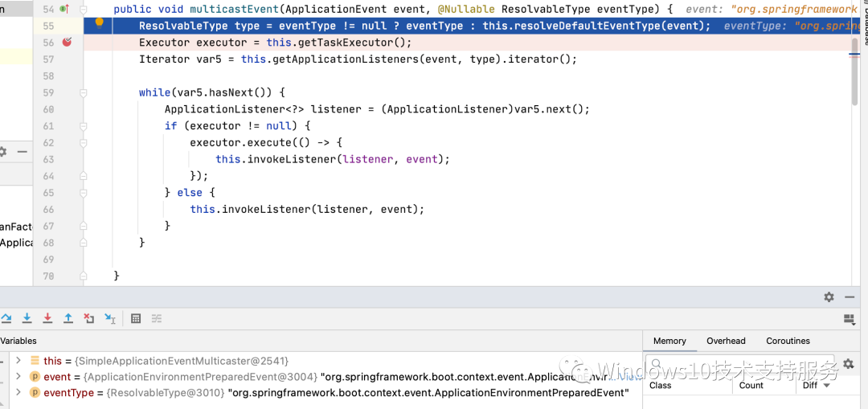The width and height of the screenshot is (868, 409).
Task: Switch to the Coroutines tab
Action: click(788, 341)
